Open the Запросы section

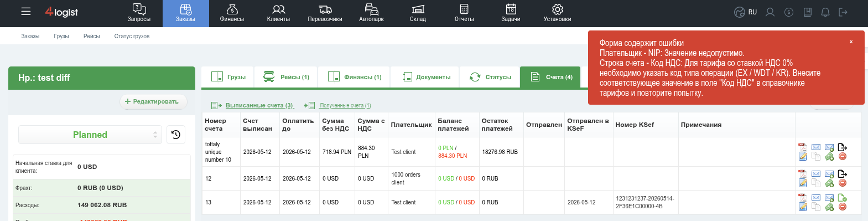139,13
